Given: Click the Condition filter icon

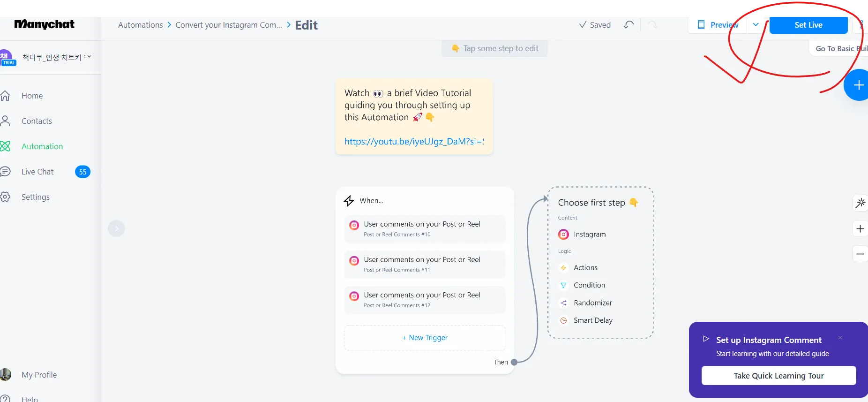Looking at the screenshot, I should (563, 285).
